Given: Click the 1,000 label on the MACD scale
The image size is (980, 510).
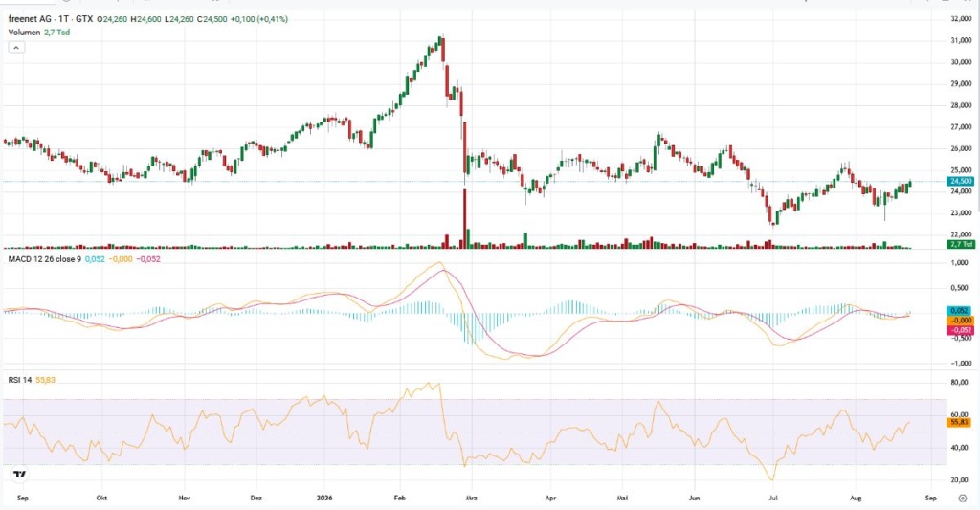Looking at the screenshot, I should click(x=960, y=263).
